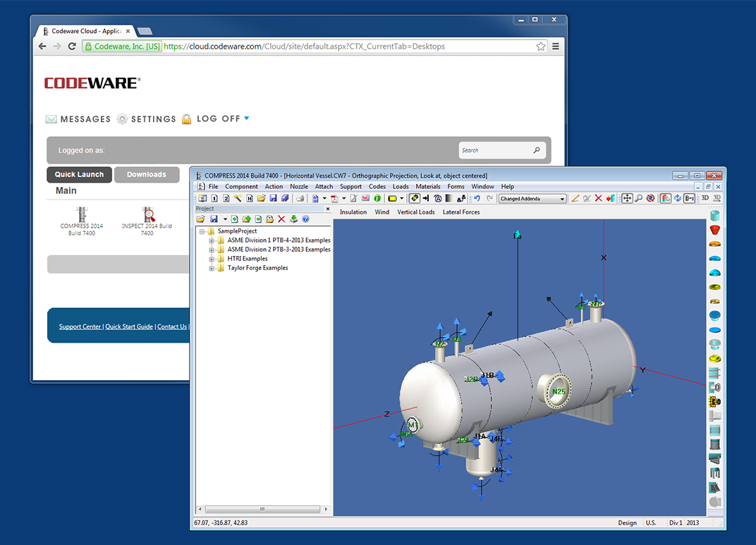Click the page 2 icon in main toolbar
Screen dimensions: 756x545
point(226,198)
